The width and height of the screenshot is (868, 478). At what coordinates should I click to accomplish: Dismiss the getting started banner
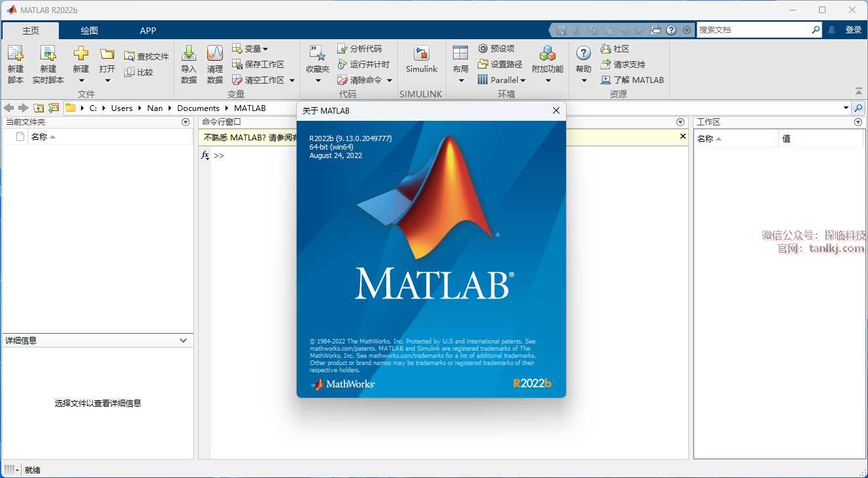683,136
